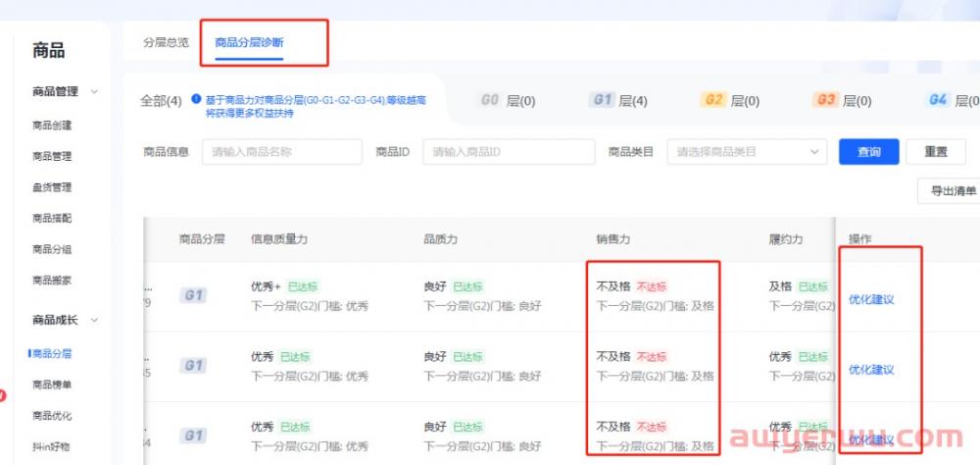The height and width of the screenshot is (465, 980).
Task: Open 商品管理 submenu item in sidebar
Action: (x=52, y=156)
